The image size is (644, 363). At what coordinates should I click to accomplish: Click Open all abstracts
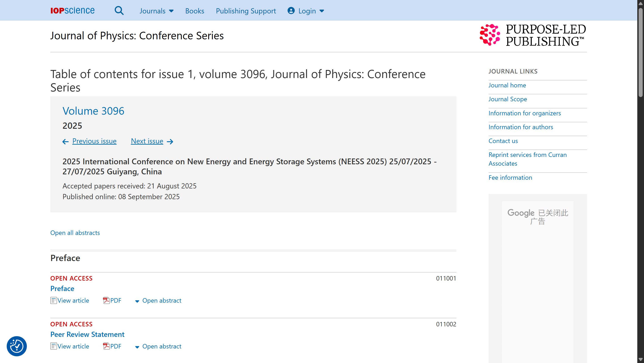tap(75, 233)
